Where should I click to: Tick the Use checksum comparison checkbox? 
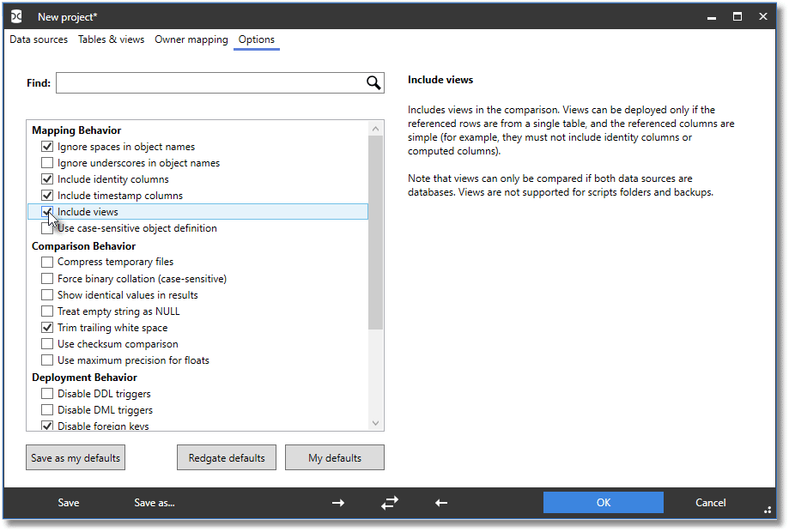coord(47,344)
